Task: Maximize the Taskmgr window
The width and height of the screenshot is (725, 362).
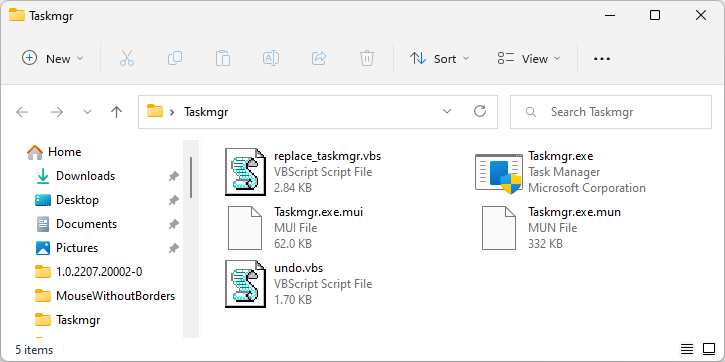Action: coord(655,15)
